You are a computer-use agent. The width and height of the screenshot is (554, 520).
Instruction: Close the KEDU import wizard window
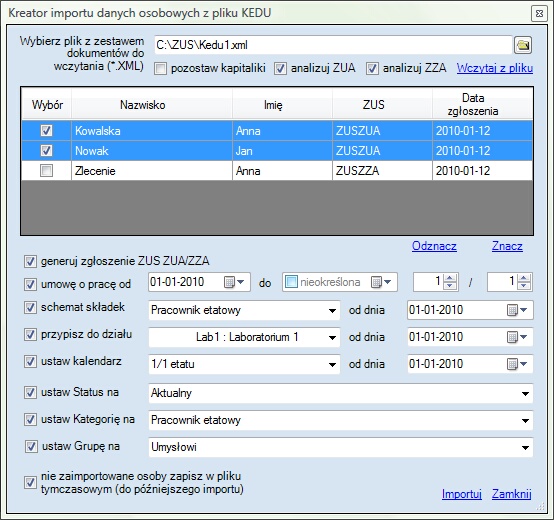[x=539, y=14]
